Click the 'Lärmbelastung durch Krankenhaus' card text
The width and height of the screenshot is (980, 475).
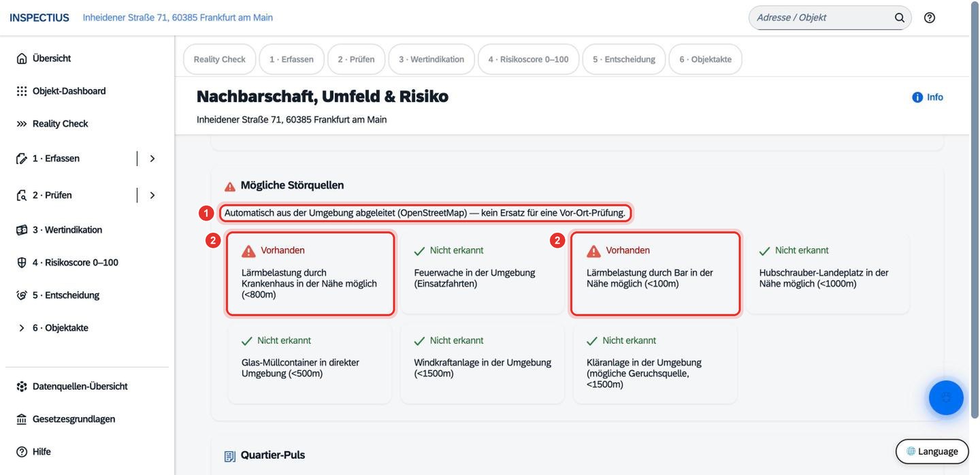pyautogui.click(x=309, y=284)
